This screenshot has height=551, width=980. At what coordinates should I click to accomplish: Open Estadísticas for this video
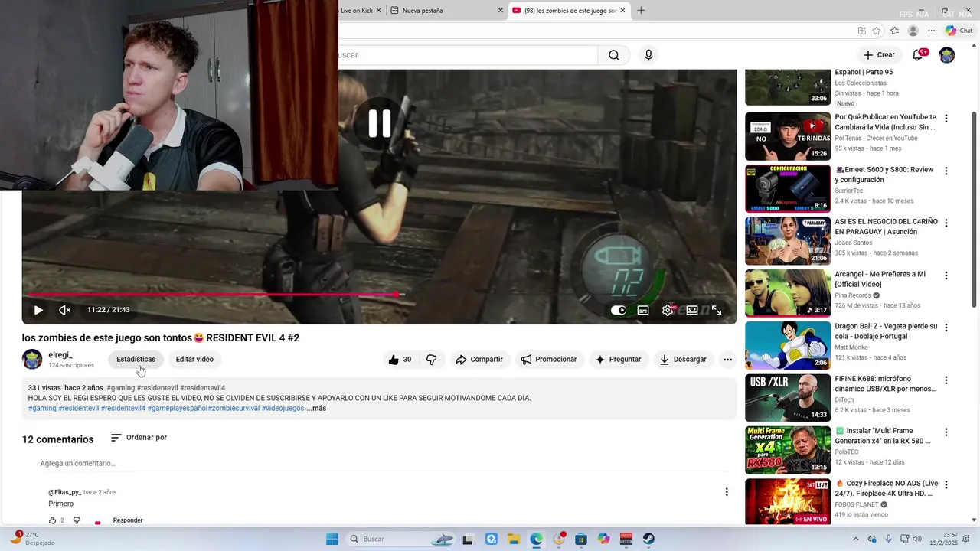click(136, 359)
